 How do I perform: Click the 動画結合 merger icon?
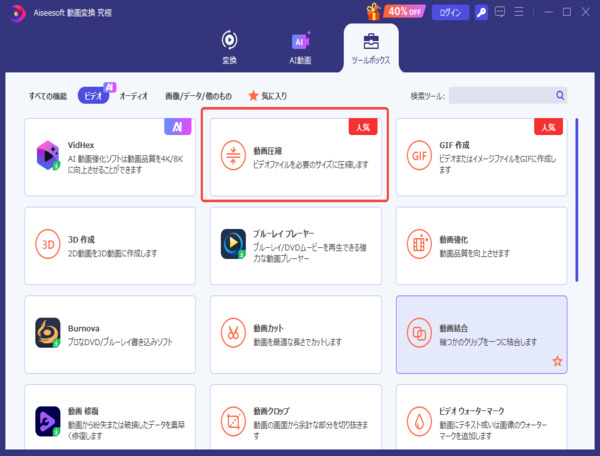(x=419, y=333)
